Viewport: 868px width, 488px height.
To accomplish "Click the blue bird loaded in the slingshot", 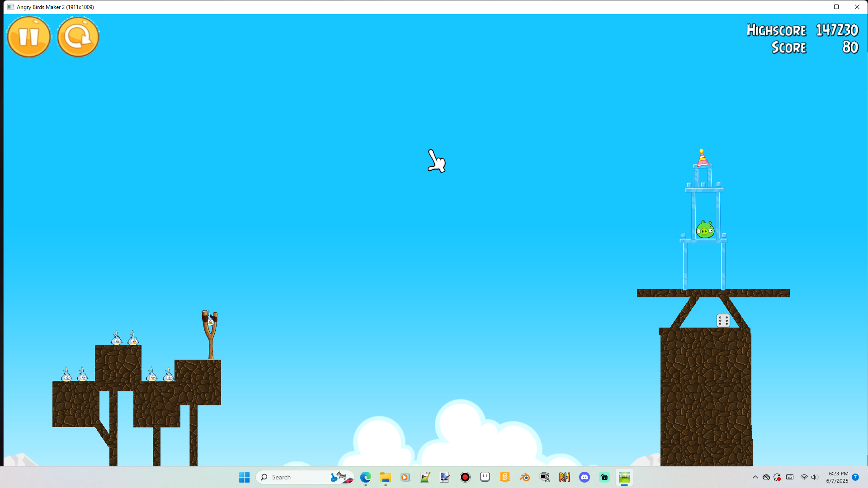I will 211,321.
